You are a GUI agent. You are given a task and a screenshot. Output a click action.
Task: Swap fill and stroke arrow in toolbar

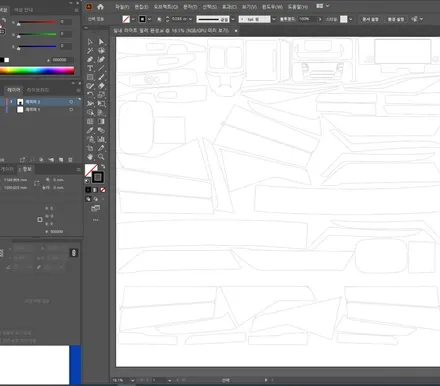103,166
